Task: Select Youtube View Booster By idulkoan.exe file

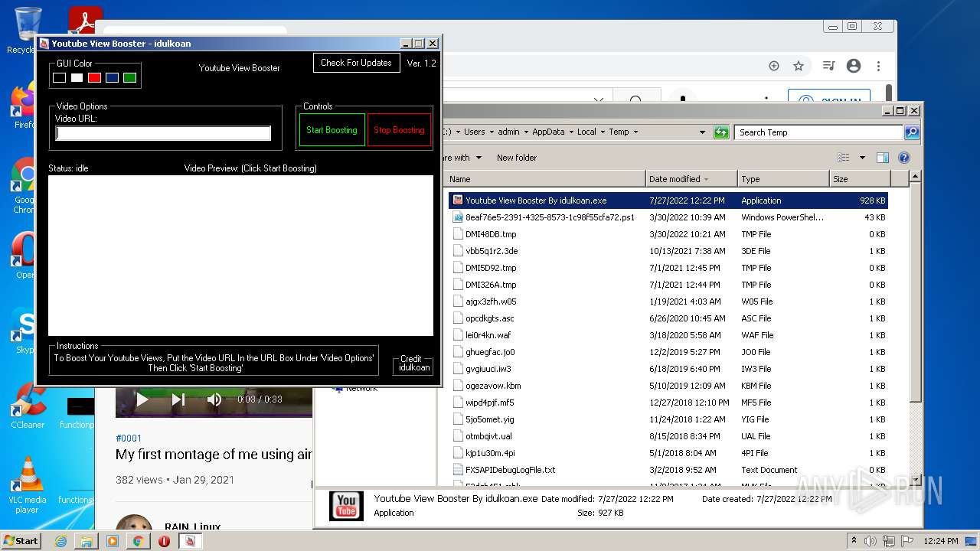Action: 668,201
